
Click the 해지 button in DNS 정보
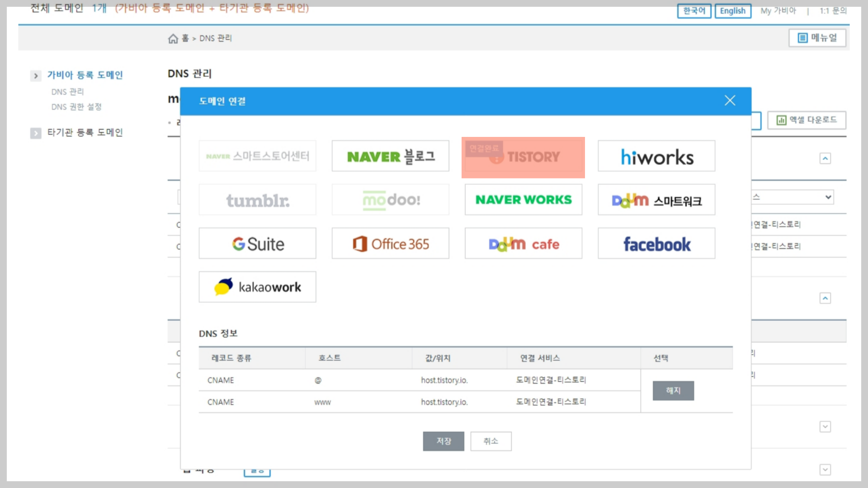673,390
